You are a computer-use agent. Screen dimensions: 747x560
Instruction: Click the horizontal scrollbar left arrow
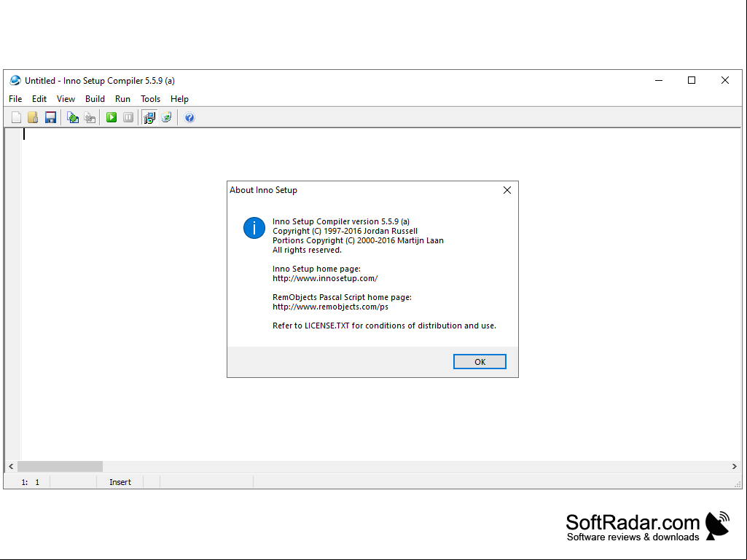click(11, 467)
